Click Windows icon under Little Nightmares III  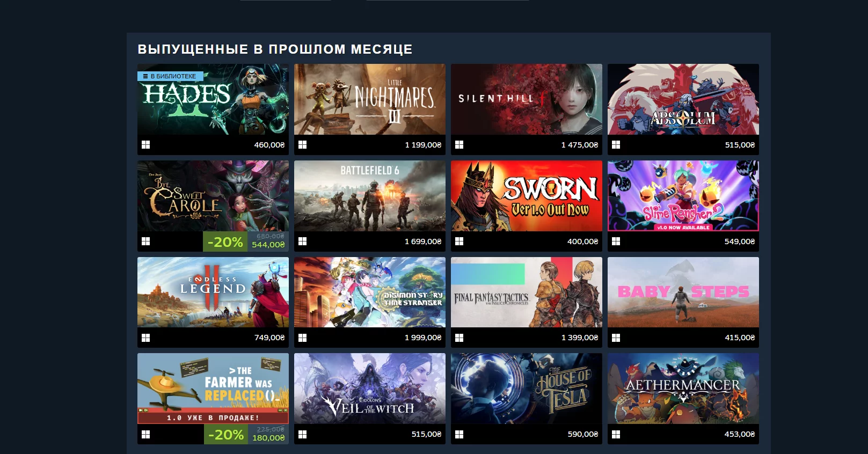[302, 145]
